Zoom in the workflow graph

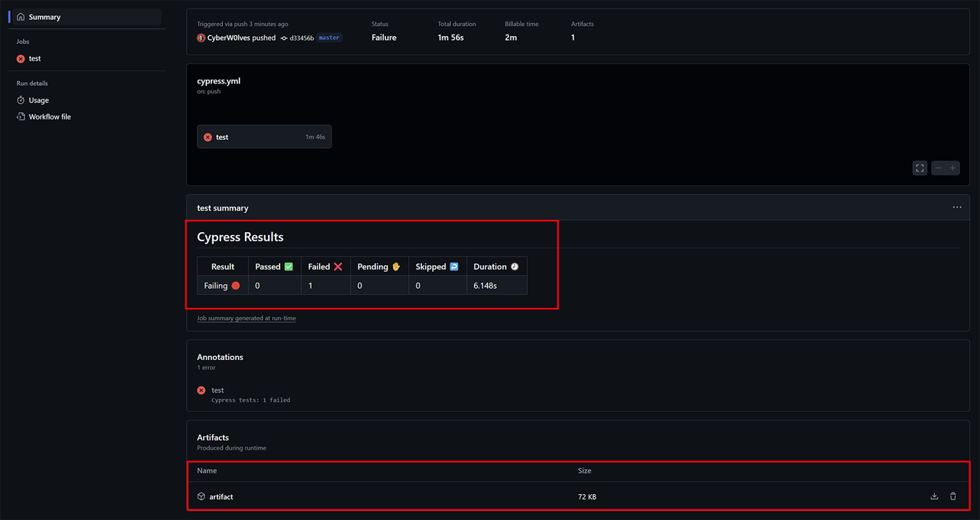point(952,168)
